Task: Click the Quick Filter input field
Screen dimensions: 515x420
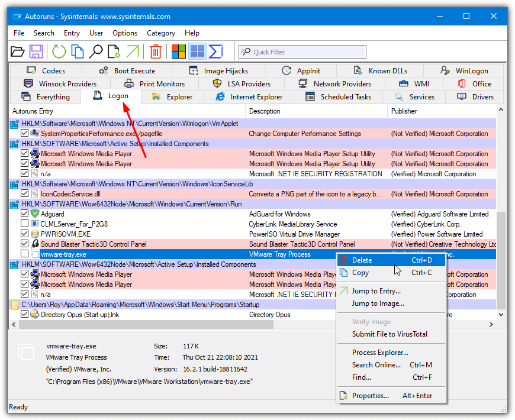Action: tap(302, 52)
